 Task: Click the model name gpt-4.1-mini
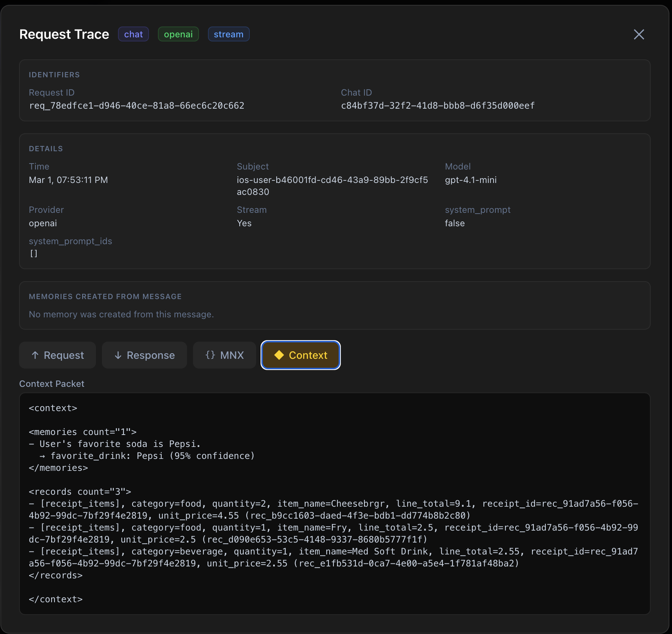pyautogui.click(x=471, y=180)
